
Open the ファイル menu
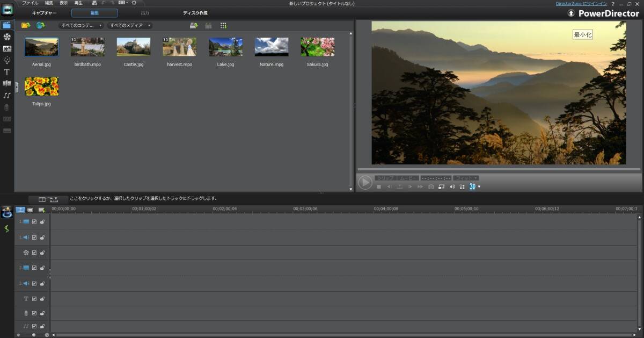click(30, 3)
